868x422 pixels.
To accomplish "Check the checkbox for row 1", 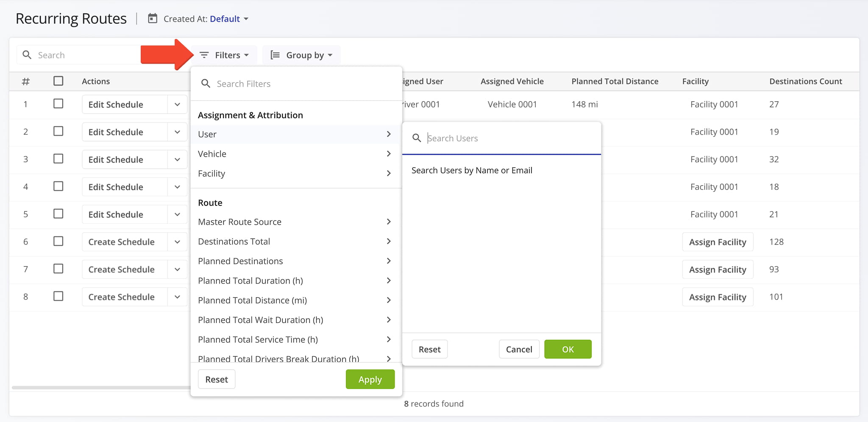I will pos(58,104).
